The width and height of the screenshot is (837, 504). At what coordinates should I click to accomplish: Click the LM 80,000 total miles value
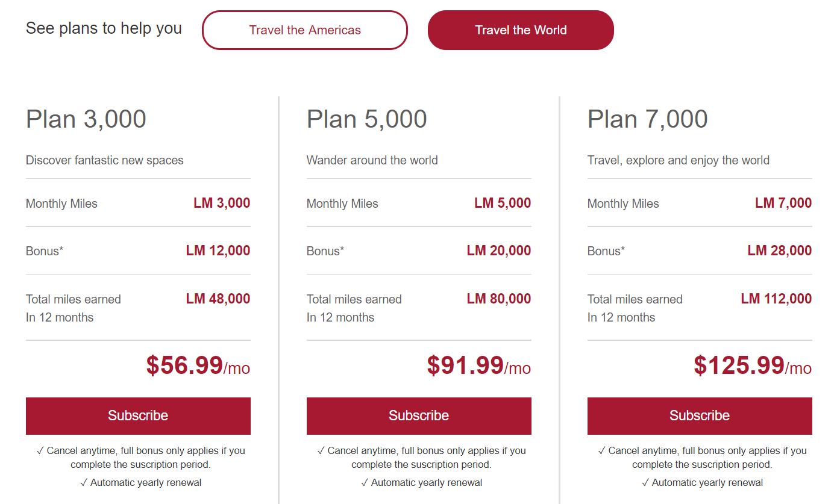[x=499, y=299]
